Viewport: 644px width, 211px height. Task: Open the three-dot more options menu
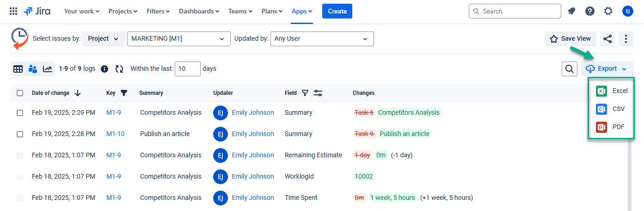626,39
